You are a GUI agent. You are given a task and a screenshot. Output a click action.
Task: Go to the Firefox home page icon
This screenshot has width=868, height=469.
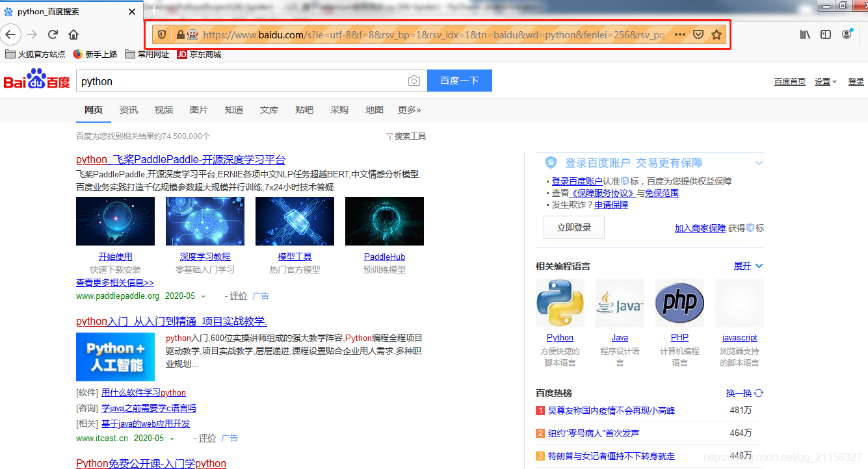(73, 34)
